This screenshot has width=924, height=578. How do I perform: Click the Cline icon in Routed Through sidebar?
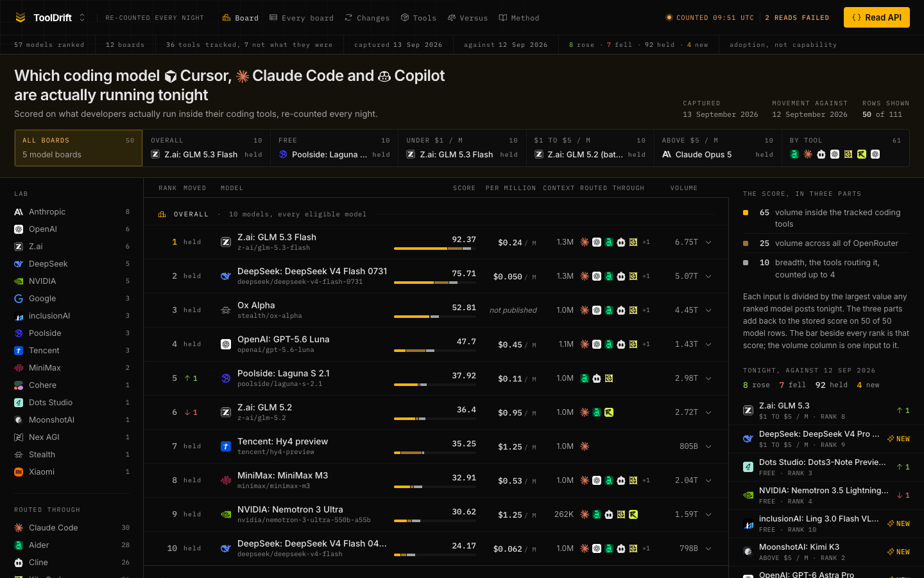[19, 563]
